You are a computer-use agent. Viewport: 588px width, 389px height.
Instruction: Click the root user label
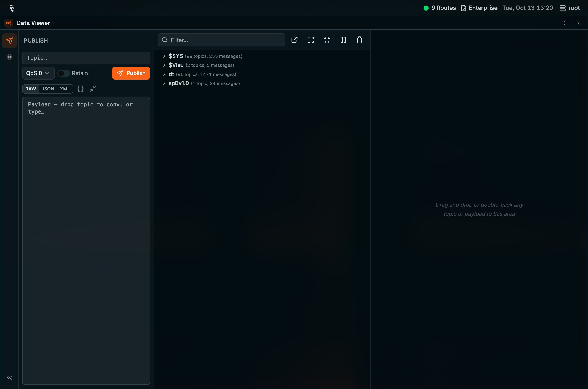pos(574,8)
